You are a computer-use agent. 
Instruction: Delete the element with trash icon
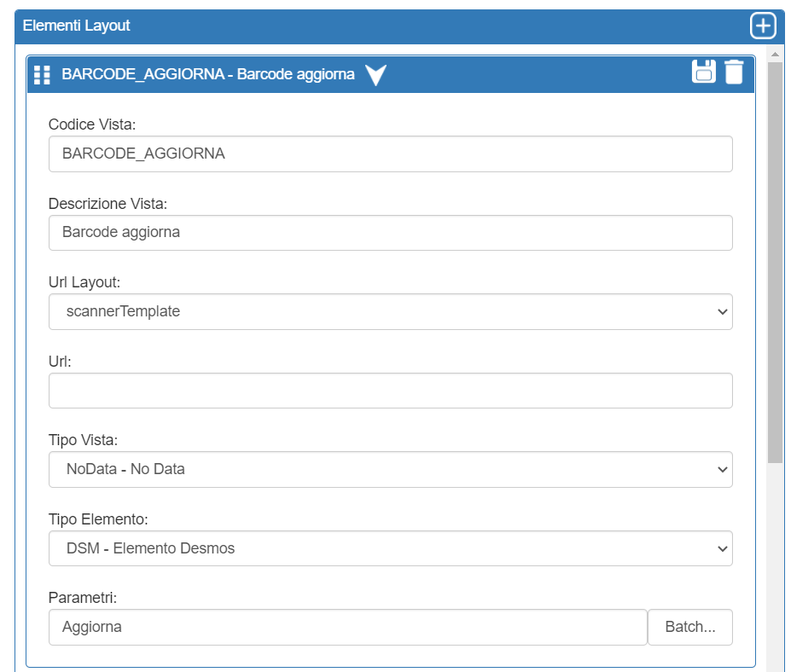(x=734, y=72)
